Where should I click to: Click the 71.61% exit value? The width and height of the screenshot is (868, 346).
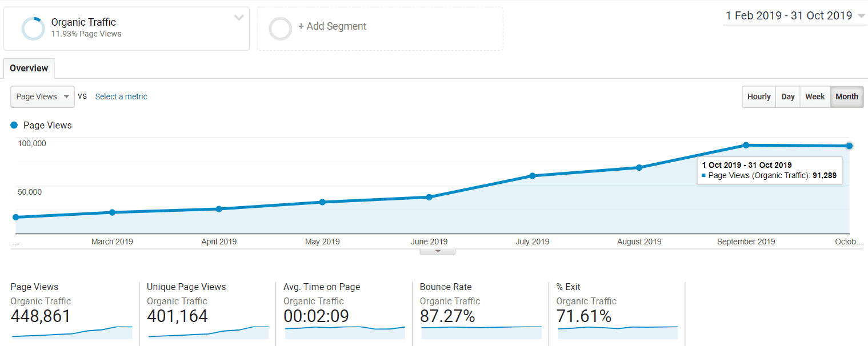pos(584,316)
